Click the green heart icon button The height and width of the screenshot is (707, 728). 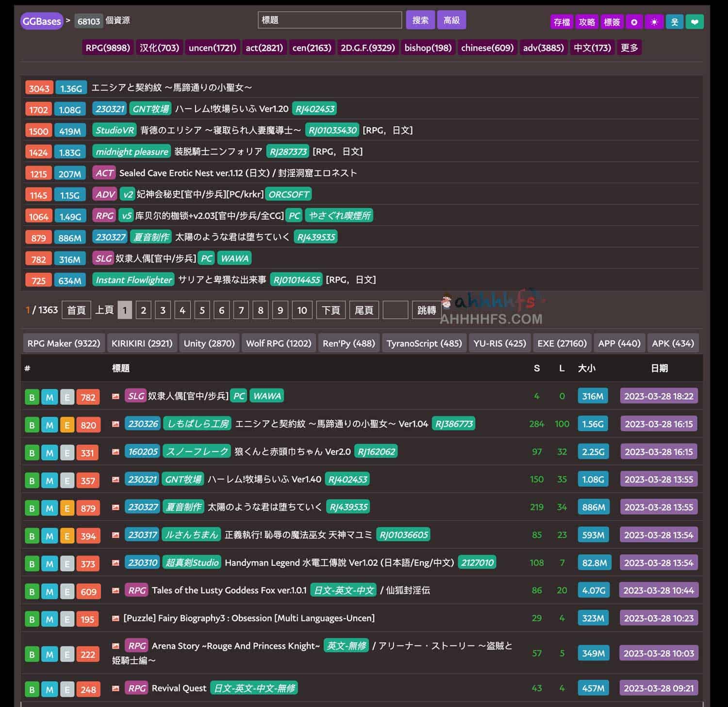695,22
